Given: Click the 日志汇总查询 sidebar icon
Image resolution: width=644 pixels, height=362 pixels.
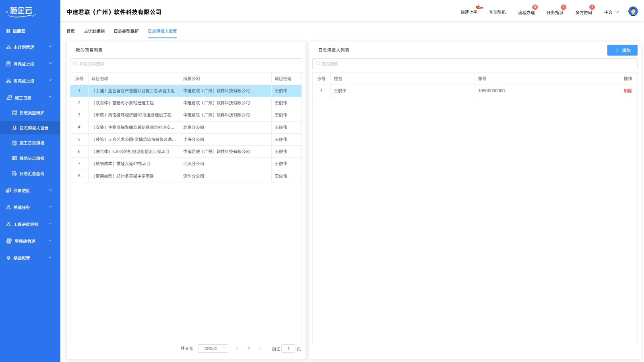Looking at the screenshot, I should coord(14,174).
